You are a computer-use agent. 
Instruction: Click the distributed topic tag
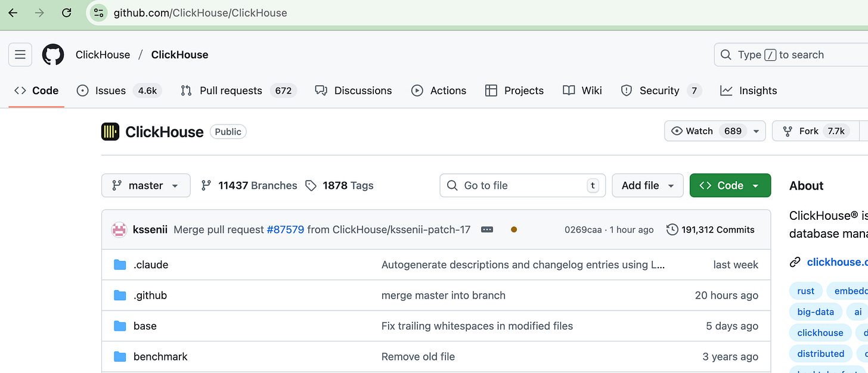click(821, 353)
